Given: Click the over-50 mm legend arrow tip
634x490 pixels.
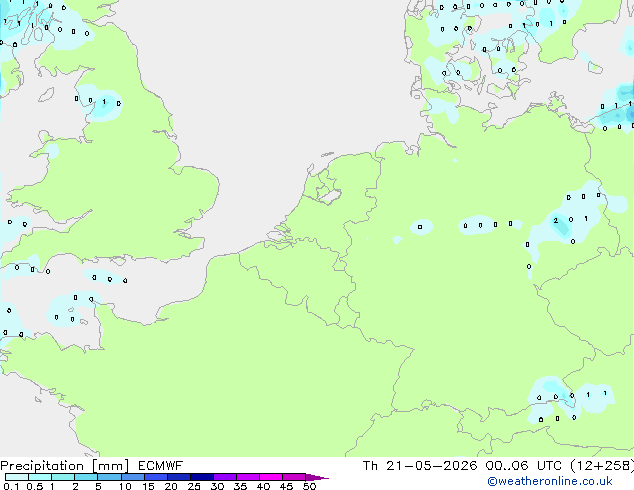Looking at the screenshot, I should click(317, 477).
